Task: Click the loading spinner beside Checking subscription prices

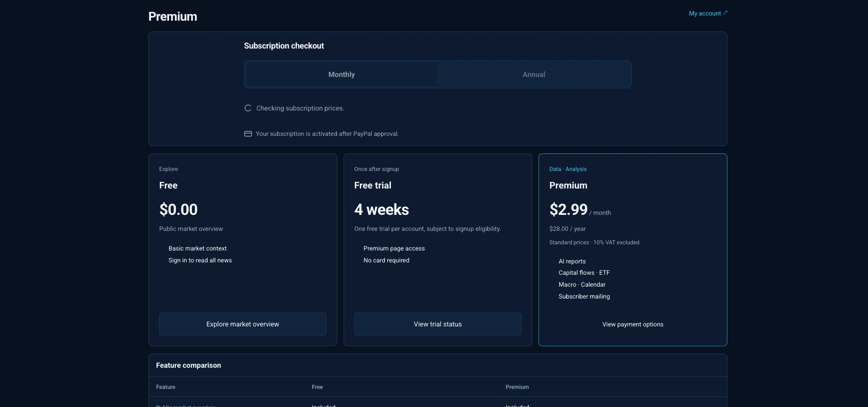Action: [248, 108]
